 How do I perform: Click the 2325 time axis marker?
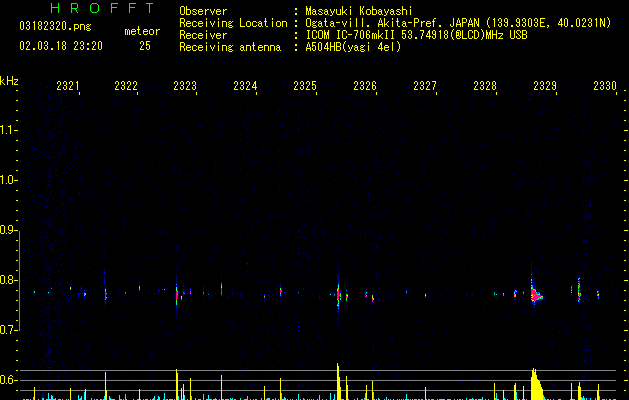pos(305,85)
